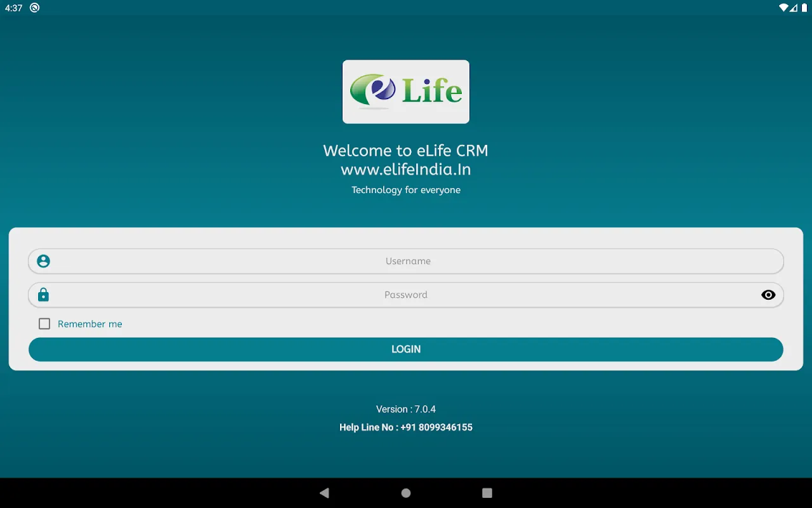Tap the eLife logo image
The image size is (812, 508).
pos(406,91)
